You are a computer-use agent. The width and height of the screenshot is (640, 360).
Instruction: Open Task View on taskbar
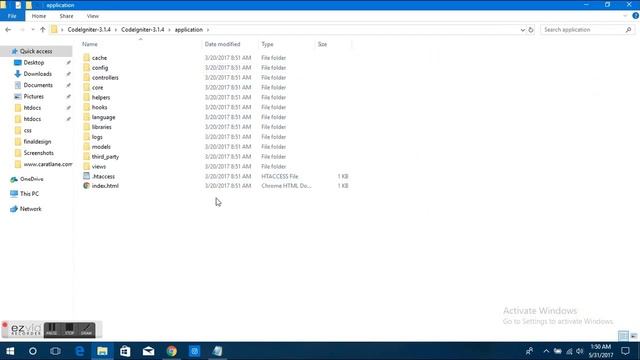coord(56,351)
